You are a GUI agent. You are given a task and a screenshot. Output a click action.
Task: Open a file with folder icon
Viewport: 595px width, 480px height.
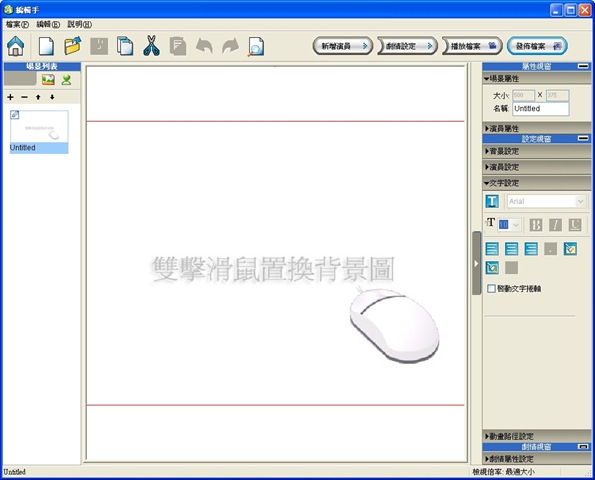point(72,46)
